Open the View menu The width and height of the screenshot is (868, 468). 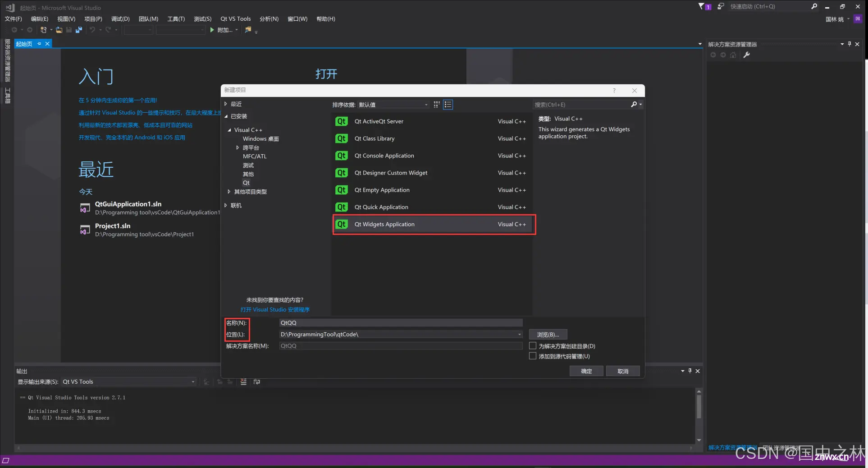pos(66,19)
